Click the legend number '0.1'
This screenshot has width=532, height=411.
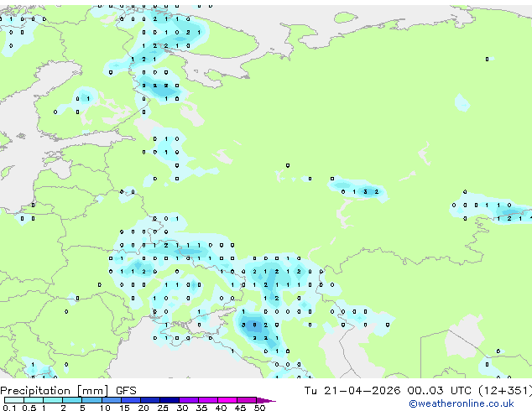click(9, 408)
